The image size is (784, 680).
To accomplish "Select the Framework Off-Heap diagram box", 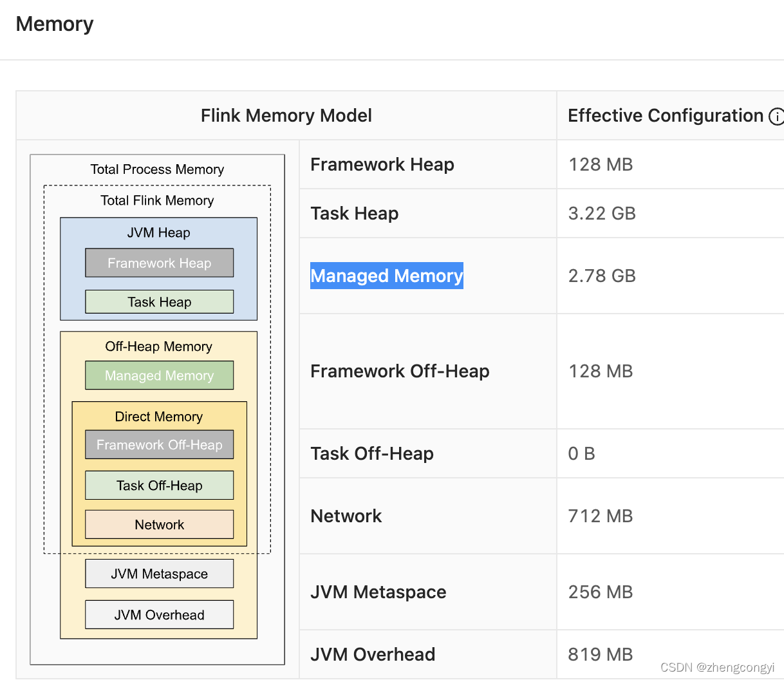I will [x=160, y=444].
